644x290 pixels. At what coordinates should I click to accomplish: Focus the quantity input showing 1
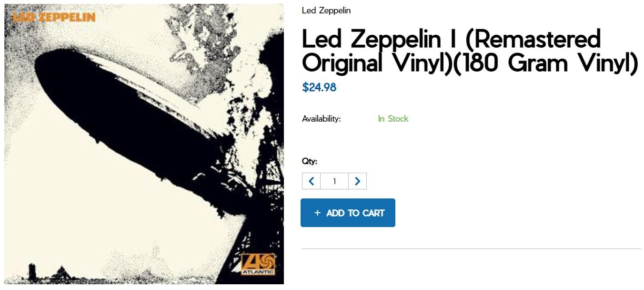pos(334,181)
